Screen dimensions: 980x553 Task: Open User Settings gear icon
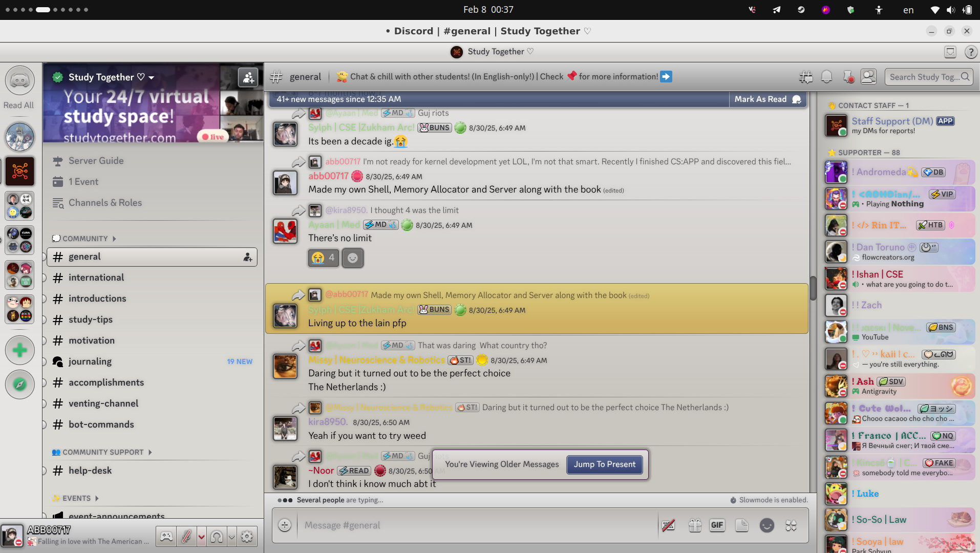tap(247, 536)
